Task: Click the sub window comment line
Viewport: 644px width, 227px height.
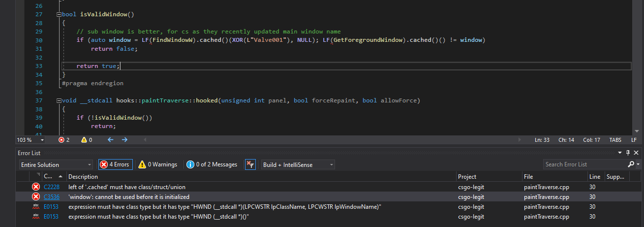Action: pyautogui.click(x=209, y=32)
